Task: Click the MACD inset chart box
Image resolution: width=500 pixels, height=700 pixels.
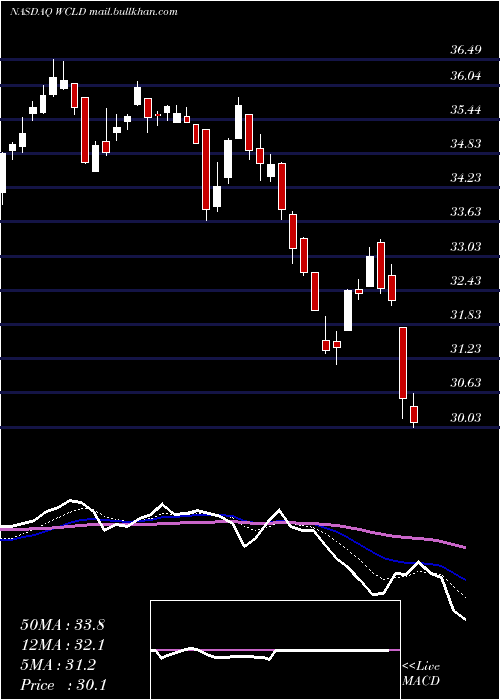Action: click(275, 650)
